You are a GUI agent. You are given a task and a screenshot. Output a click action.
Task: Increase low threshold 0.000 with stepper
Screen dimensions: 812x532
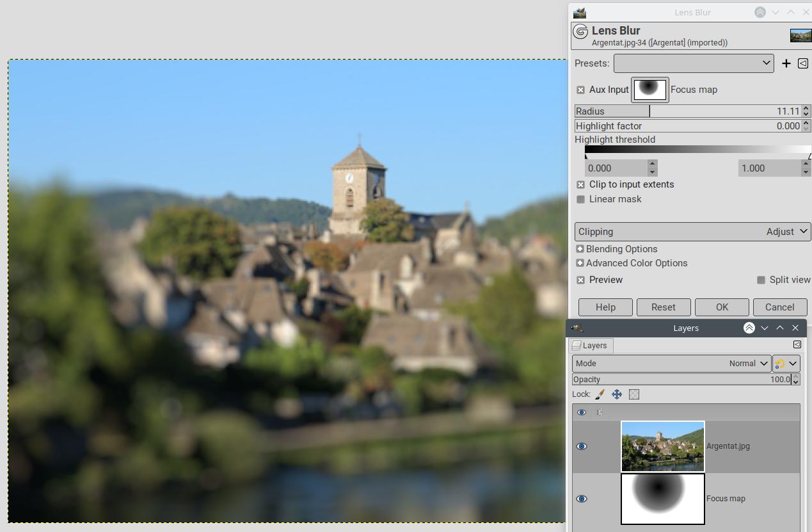pos(652,164)
